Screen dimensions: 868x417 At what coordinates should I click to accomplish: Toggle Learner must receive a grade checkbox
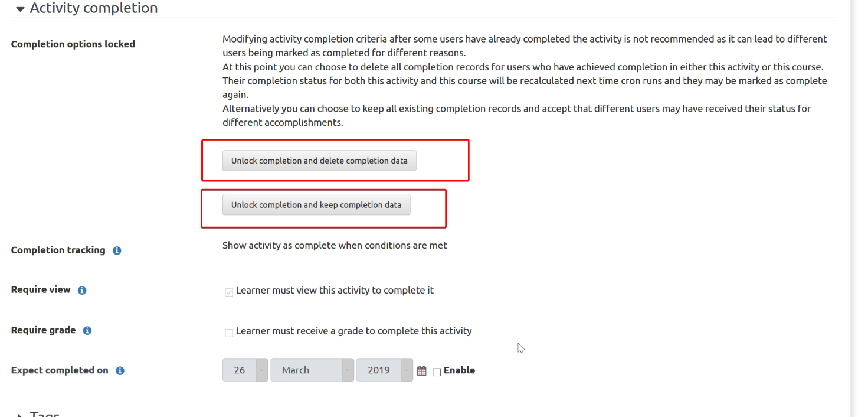pos(229,333)
